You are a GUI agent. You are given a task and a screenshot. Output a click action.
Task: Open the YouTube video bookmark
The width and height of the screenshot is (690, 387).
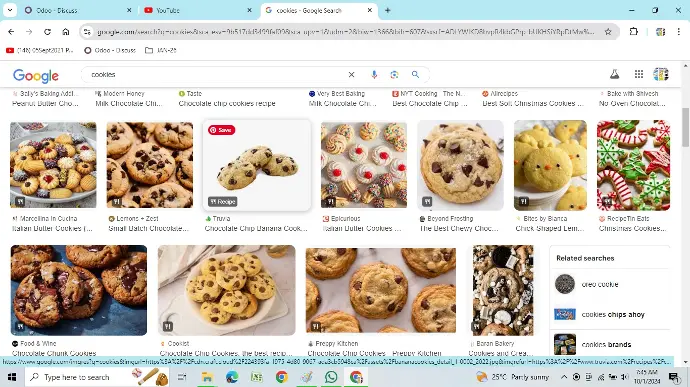coord(40,50)
